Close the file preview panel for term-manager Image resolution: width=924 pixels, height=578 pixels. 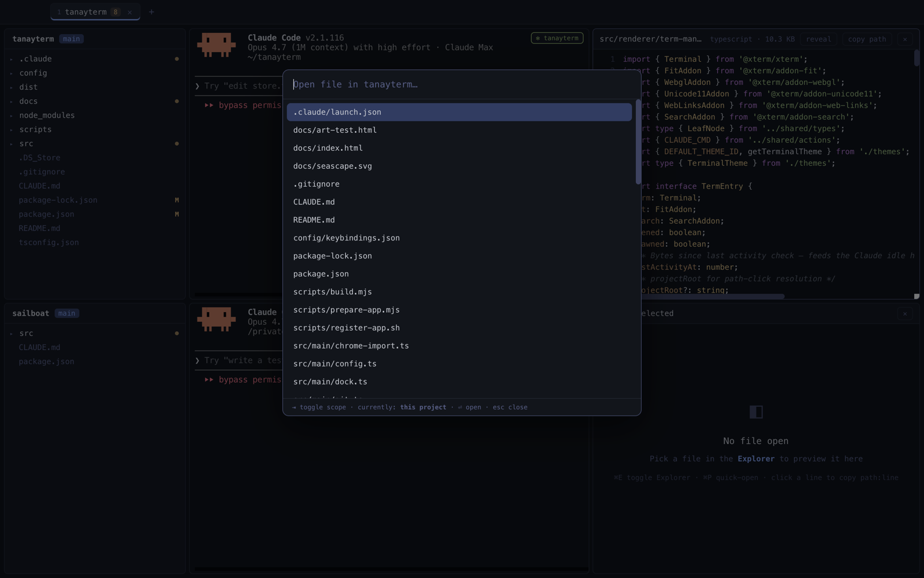click(905, 39)
